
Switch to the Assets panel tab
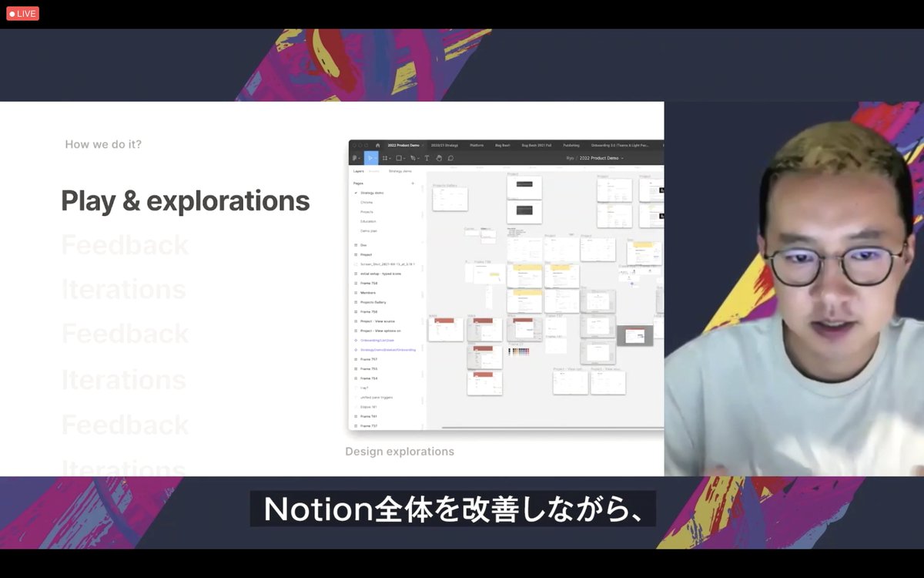click(374, 171)
